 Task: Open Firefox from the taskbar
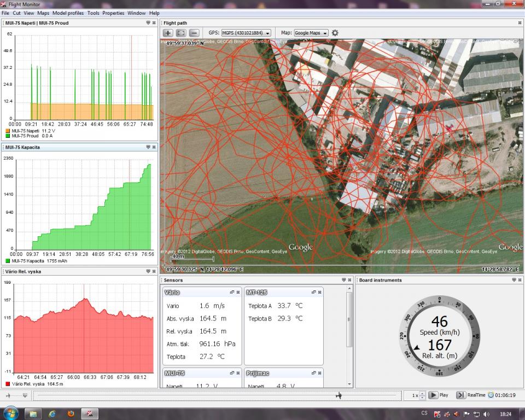click(x=71, y=413)
